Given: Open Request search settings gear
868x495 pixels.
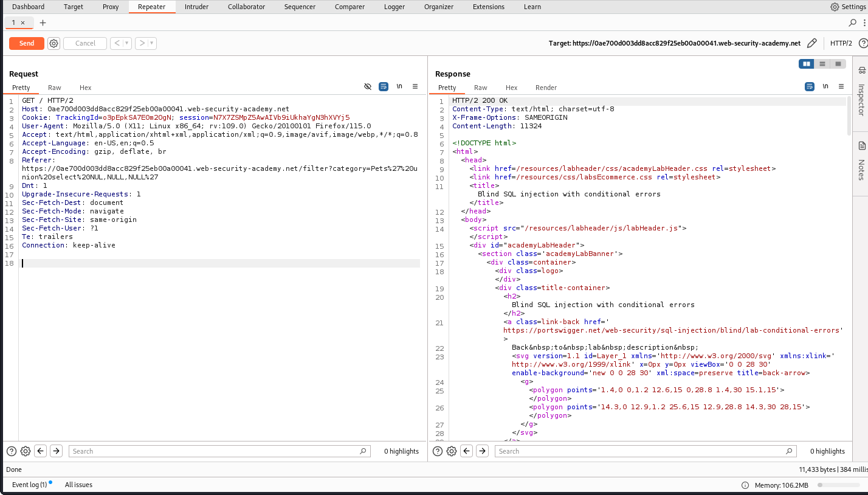Looking at the screenshot, I should coord(26,451).
